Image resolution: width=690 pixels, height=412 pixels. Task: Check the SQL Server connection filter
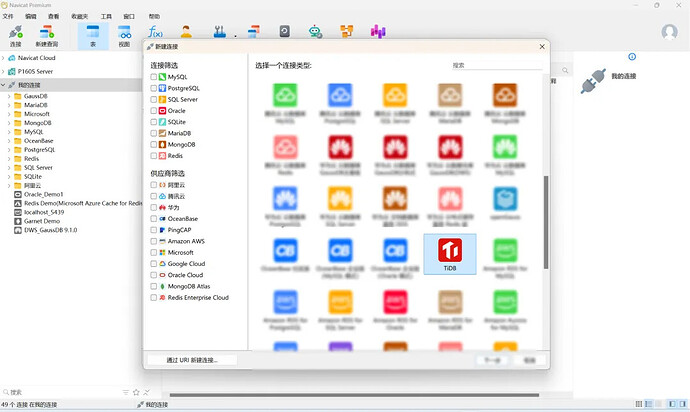tap(154, 99)
